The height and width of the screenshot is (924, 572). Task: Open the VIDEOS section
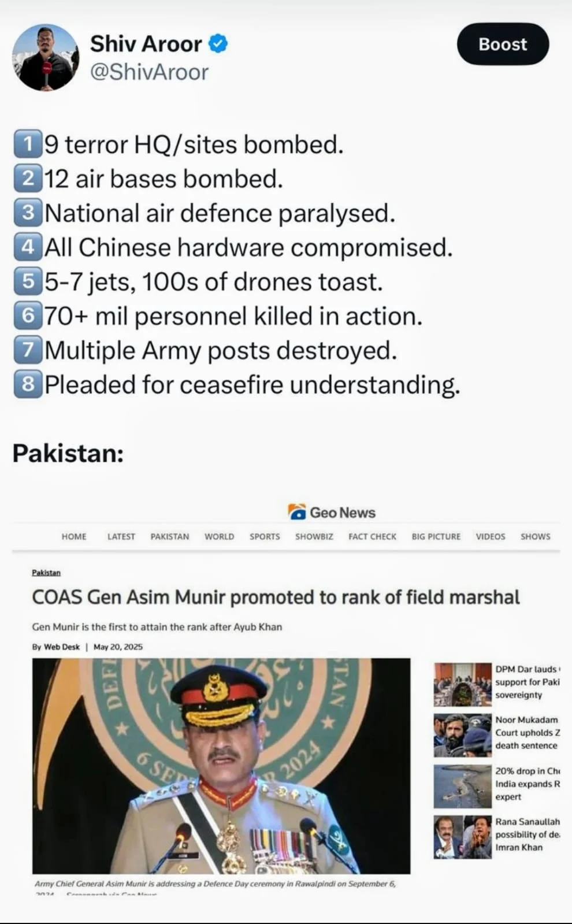coord(491,536)
